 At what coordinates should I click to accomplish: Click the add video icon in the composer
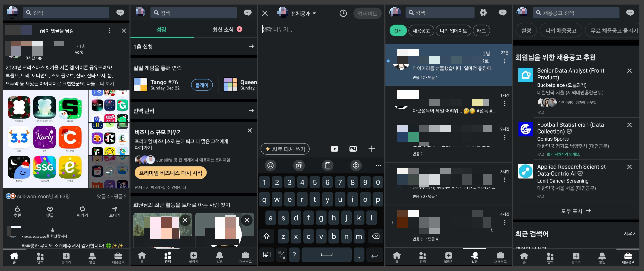[334, 149]
